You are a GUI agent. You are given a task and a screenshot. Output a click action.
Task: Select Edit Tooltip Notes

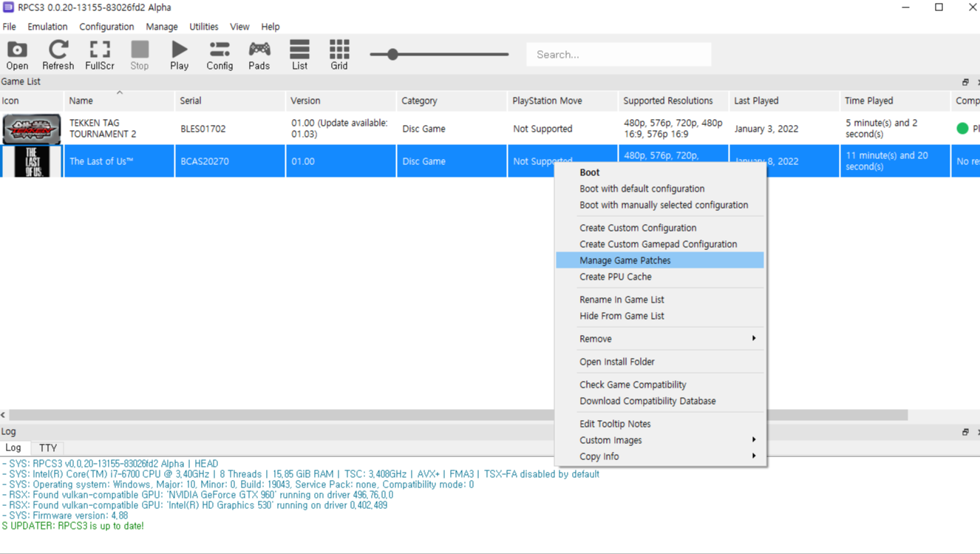660,424
